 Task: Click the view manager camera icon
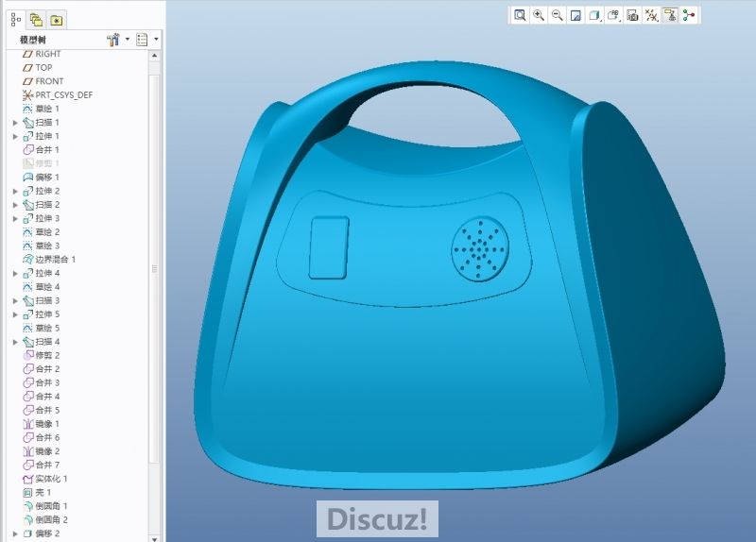click(632, 15)
